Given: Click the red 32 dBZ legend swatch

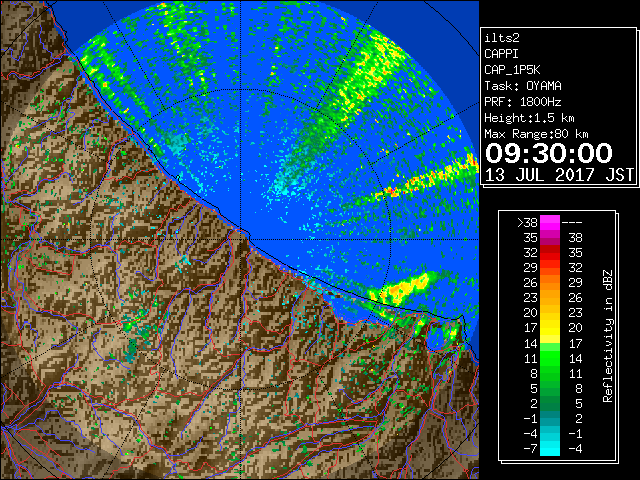Looking at the screenshot, I should pos(550,253).
